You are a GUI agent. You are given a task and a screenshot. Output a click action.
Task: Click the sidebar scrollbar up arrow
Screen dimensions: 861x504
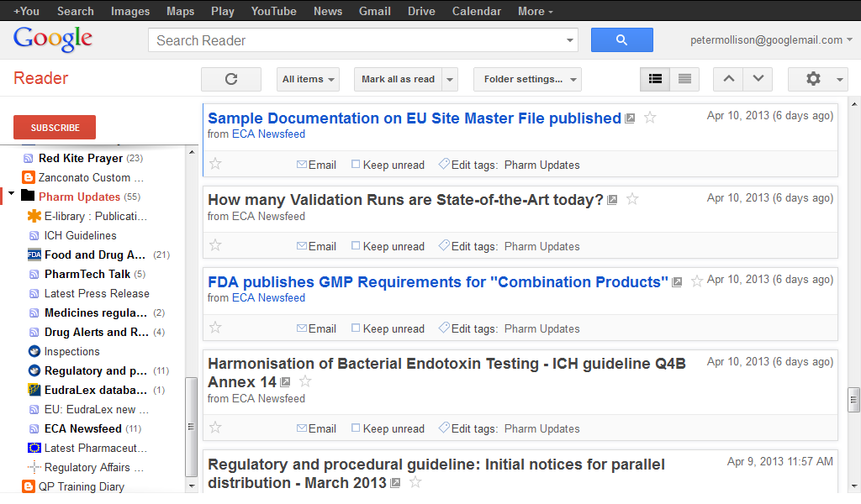191,152
